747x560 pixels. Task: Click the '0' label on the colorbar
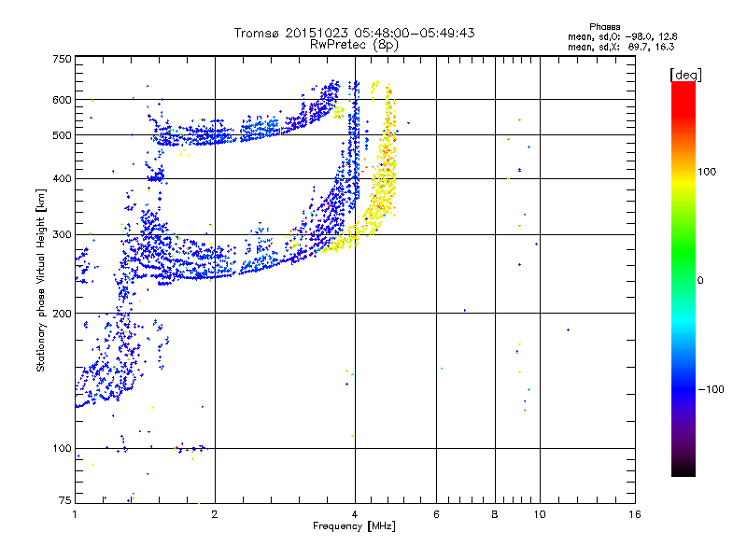699,281
